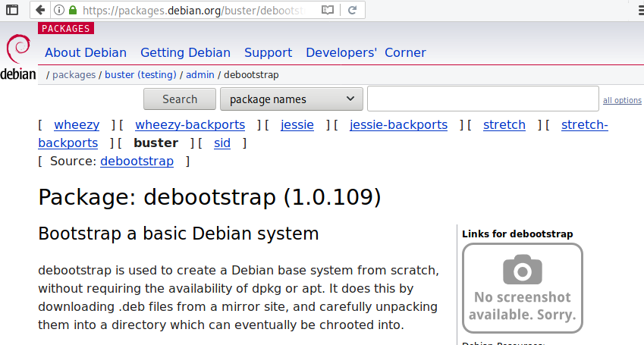
Task: Focus the package search text field
Action: [483, 99]
